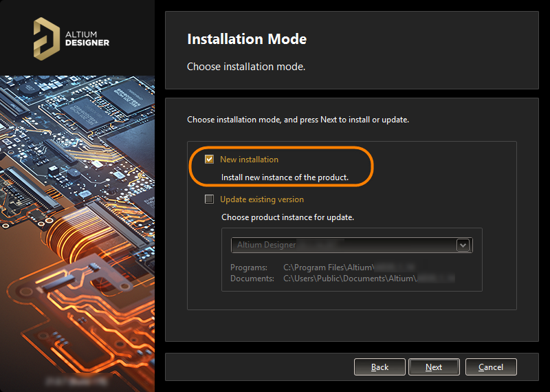This screenshot has height=392, width=550.
Task: Open the Altium Designer instance combo box
Action: [x=344, y=245]
